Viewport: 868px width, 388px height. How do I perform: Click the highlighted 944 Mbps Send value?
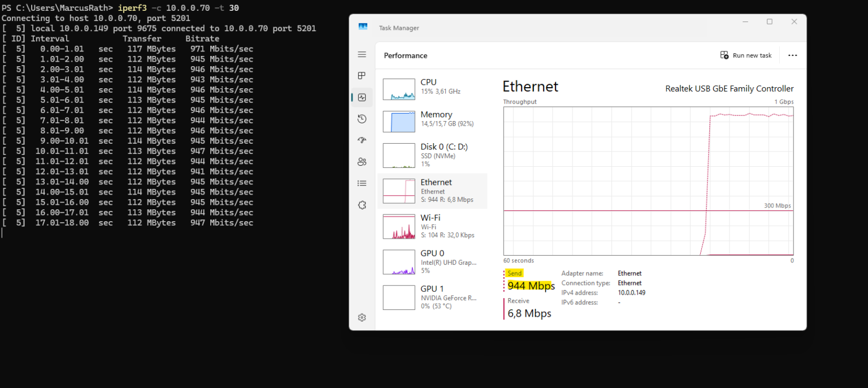530,286
